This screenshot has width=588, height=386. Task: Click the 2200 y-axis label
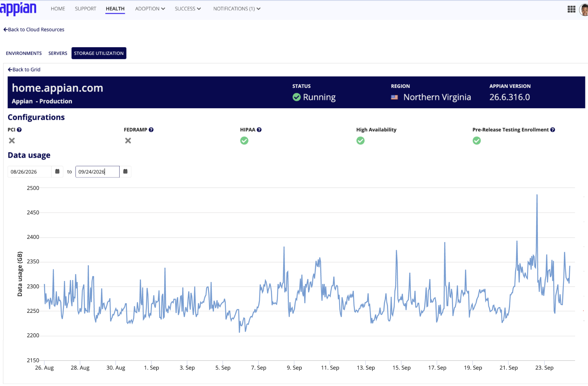[33, 336]
